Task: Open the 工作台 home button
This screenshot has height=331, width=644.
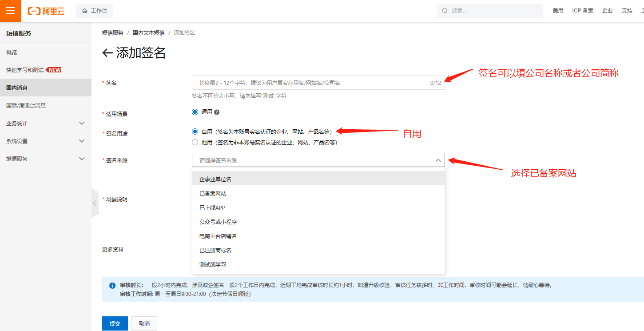Action: tap(95, 11)
